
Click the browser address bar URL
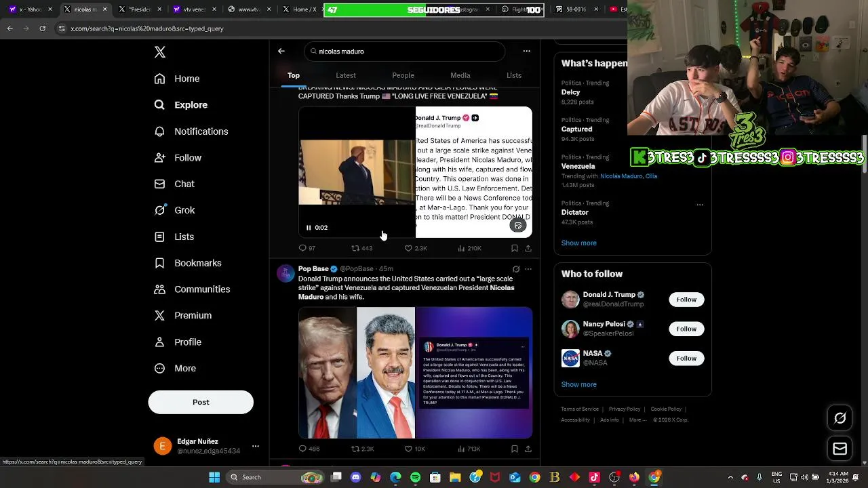click(147, 28)
